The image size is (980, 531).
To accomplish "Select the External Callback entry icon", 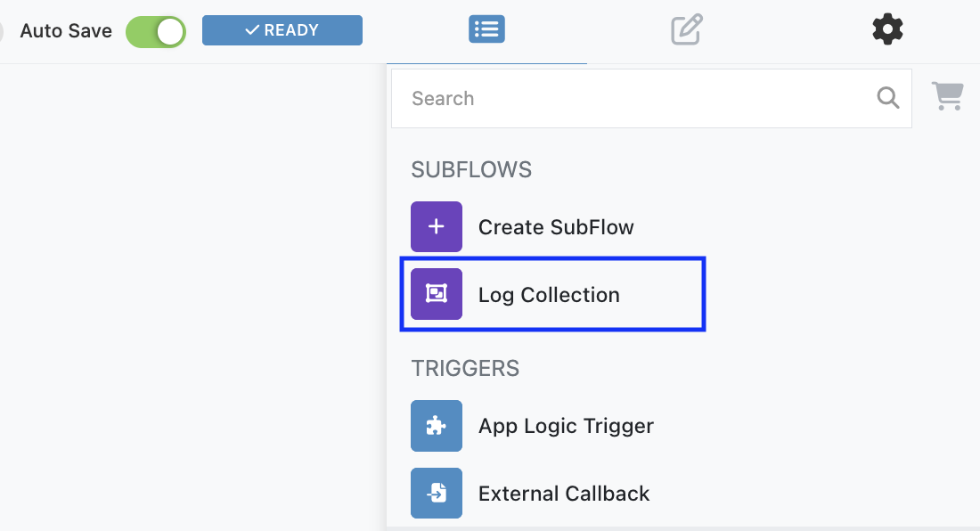I will [436, 493].
